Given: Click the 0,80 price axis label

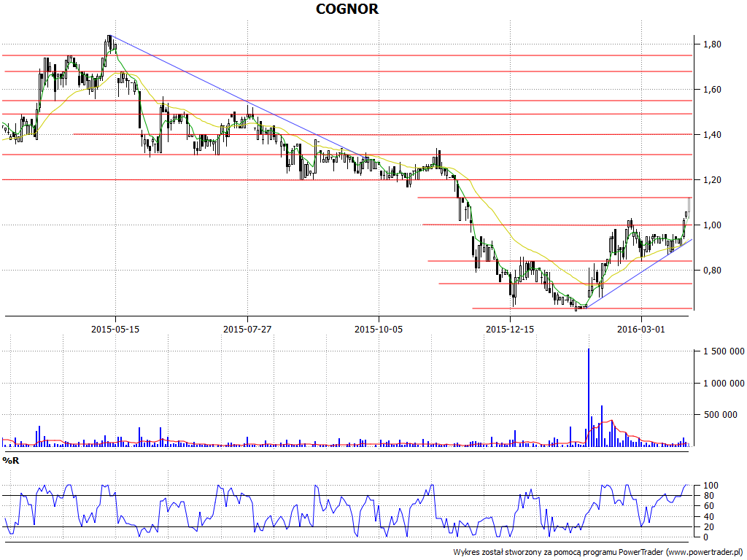Looking at the screenshot, I should 712,271.
